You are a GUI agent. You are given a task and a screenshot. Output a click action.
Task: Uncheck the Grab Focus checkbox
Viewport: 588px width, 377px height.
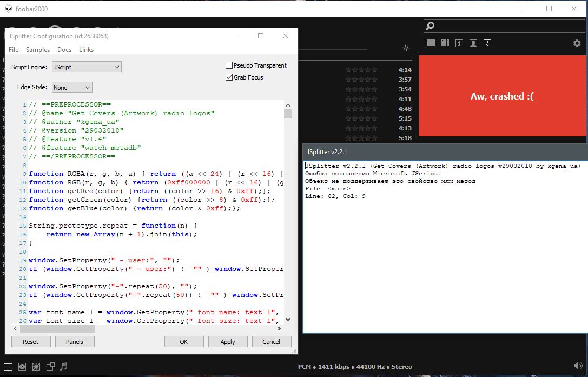coord(229,77)
